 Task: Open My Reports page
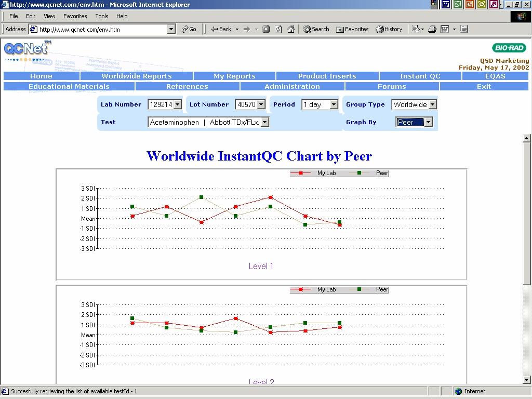click(234, 76)
